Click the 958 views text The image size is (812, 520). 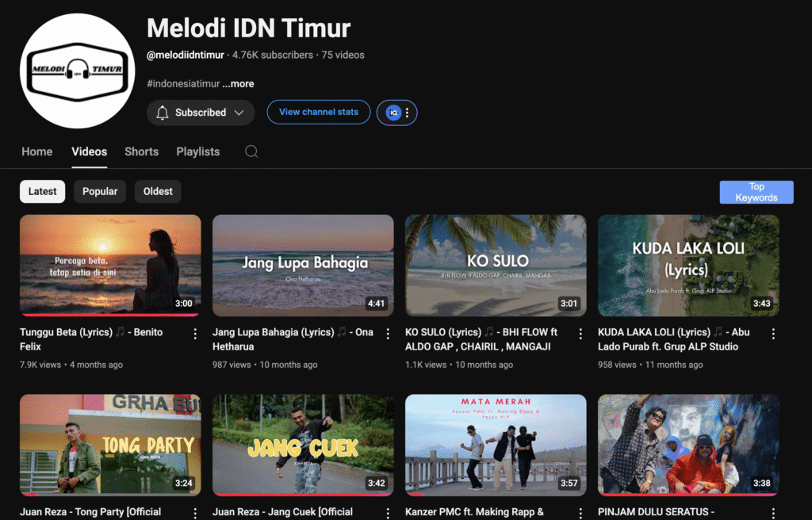pyautogui.click(x=617, y=365)
